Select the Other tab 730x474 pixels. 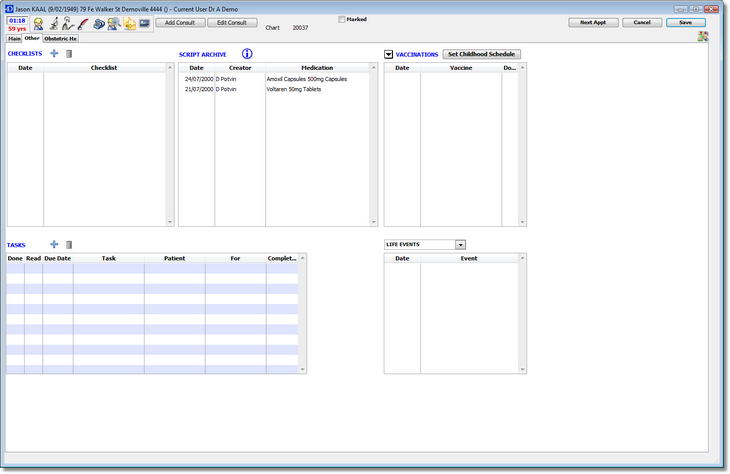(32, 38)
